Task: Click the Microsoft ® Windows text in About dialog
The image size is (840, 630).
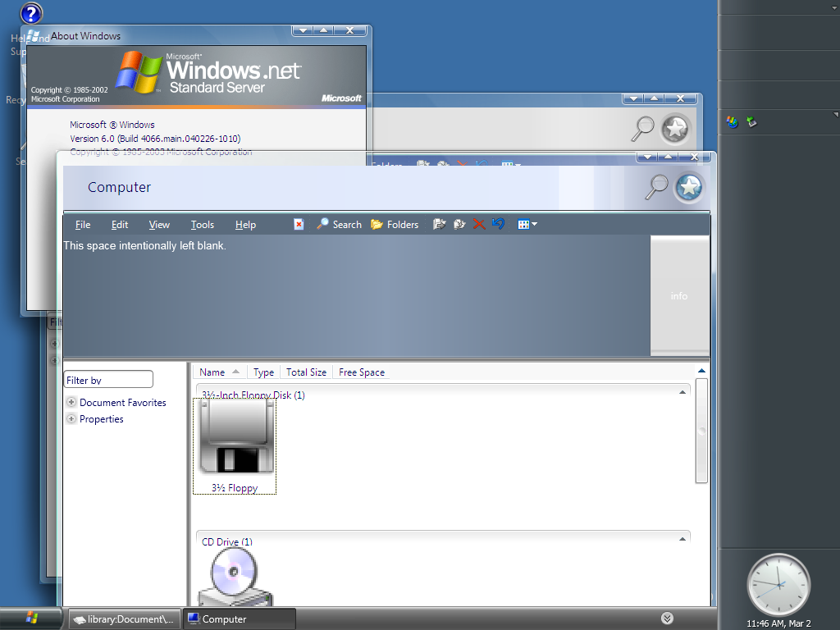Action: point(112,125)
